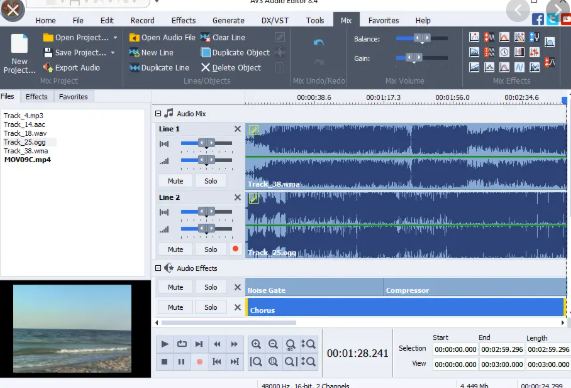The width and height of the screenshot is (571, 388).
Task: Mute Line 2
Action: tap(175, 250)
